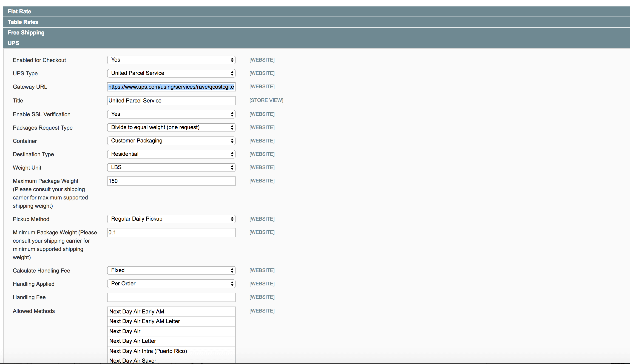Click the Pickup Method label

31,219
